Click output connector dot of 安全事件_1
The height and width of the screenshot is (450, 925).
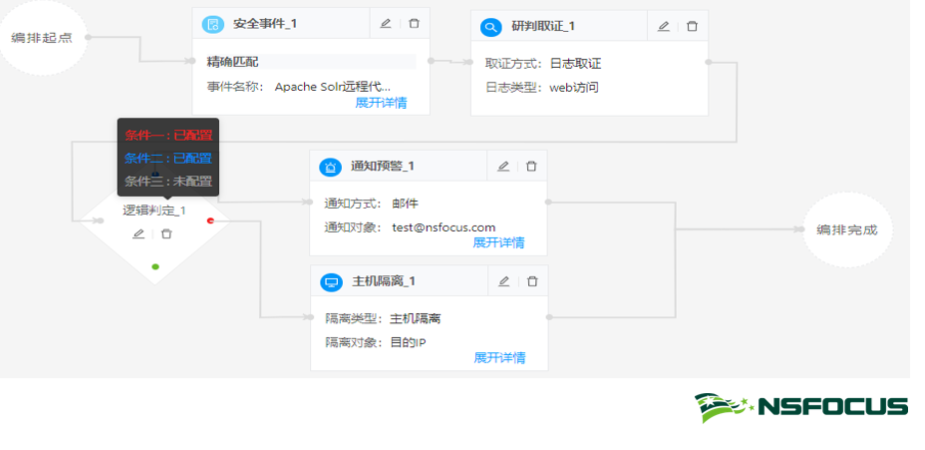pos(431,60)
